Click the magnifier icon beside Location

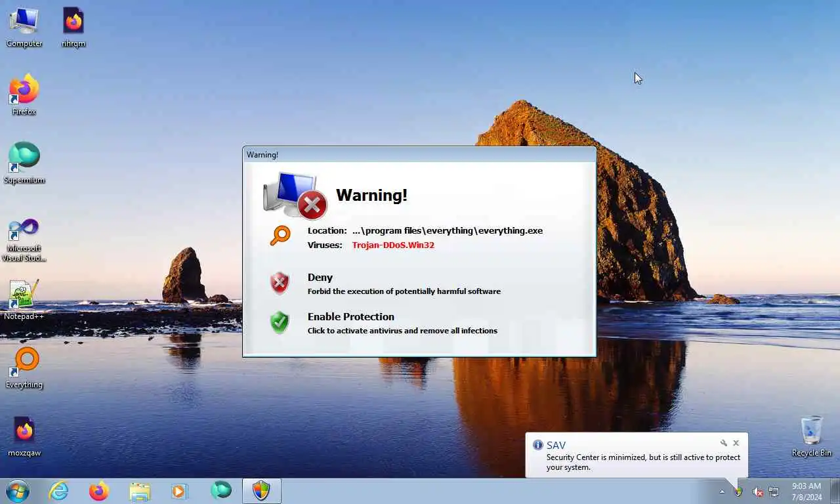pos(280,235)
